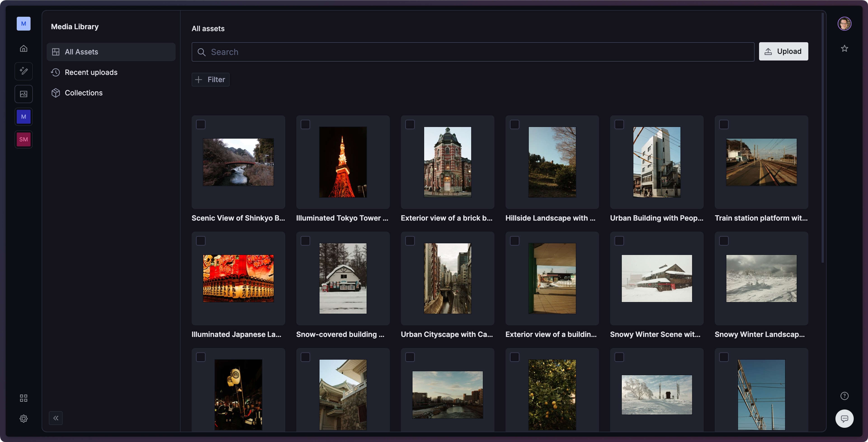Open settings gear icon
868x442 pixels.
click(x=24, y=418)
